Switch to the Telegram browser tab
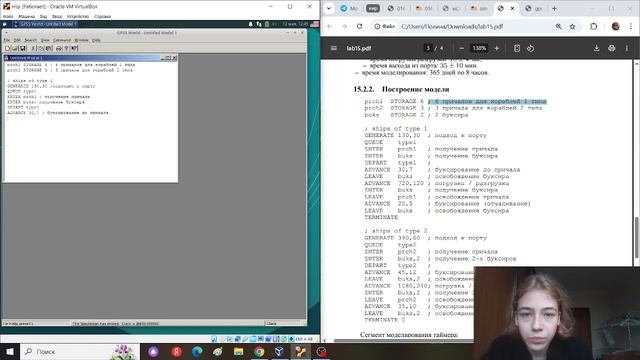 tap(349, 8)
